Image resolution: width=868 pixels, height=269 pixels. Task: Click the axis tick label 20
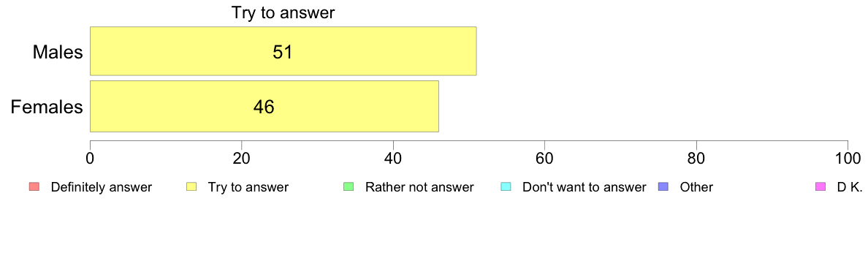(x=241, y=157)
